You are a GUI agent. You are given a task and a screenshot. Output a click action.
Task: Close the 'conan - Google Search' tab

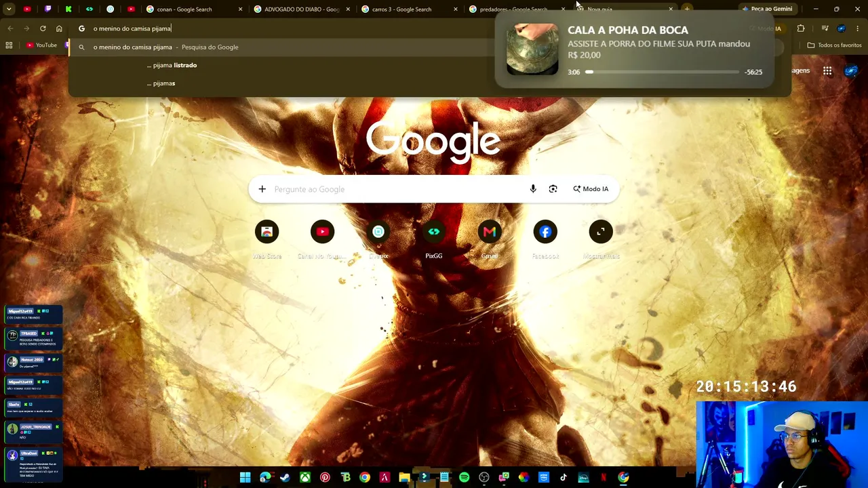pyautogui.click(x=240, y=9)
